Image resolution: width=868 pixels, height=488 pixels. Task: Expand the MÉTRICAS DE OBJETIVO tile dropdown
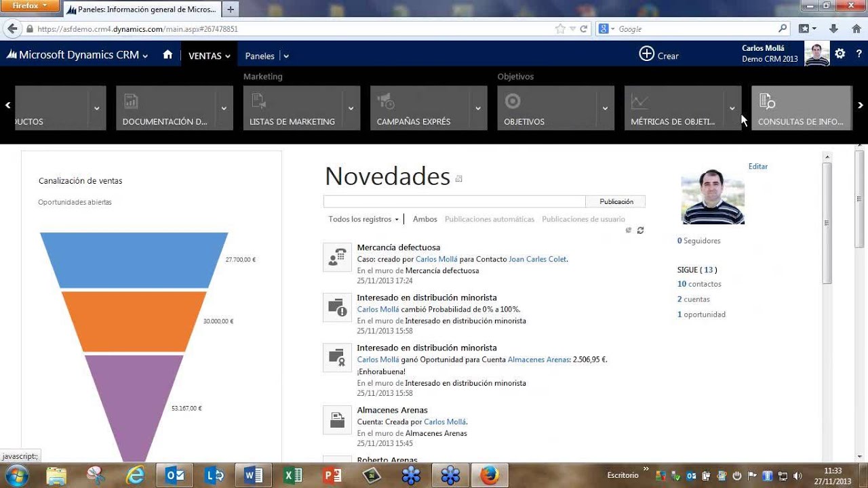pos(732,108)
